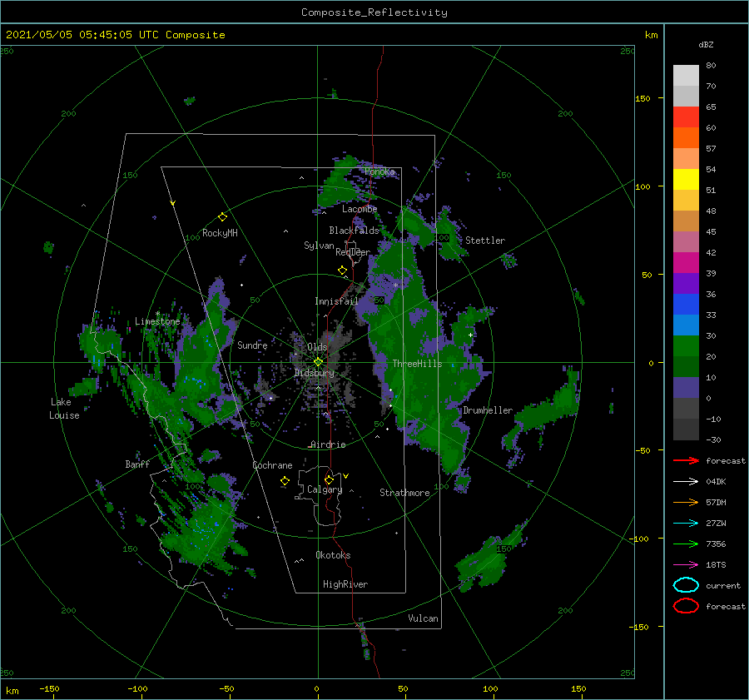Click the red forecast ellipse icon
Image resolution: width=749 pixels, height=700 pixels.
pos(686,606)
